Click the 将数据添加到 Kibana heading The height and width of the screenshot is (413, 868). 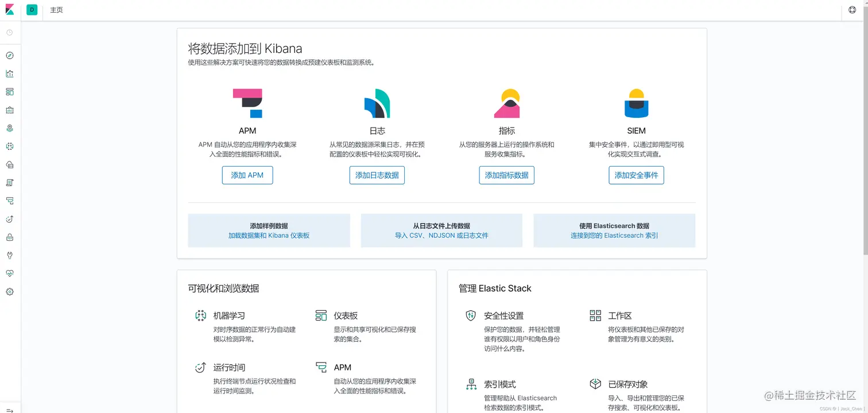245,49
